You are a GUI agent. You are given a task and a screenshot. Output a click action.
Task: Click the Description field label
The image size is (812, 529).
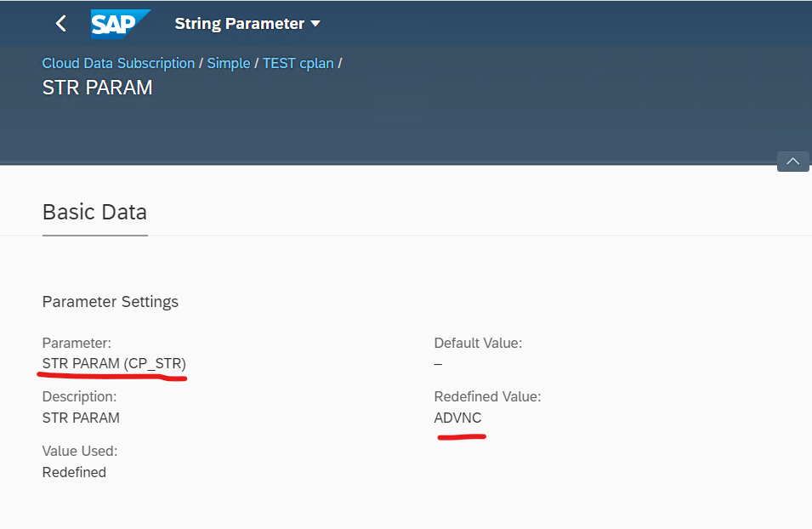[79, 396]
